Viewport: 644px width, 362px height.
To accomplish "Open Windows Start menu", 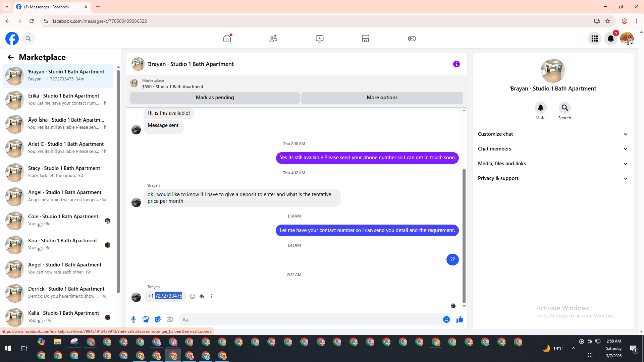I will click(8, 348).
